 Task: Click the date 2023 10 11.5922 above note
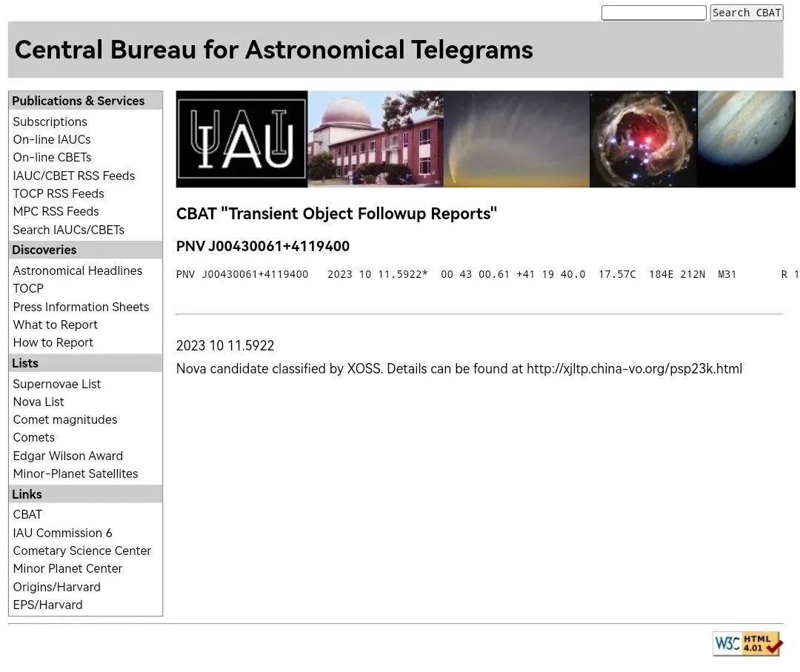click(x=225, y=346)
